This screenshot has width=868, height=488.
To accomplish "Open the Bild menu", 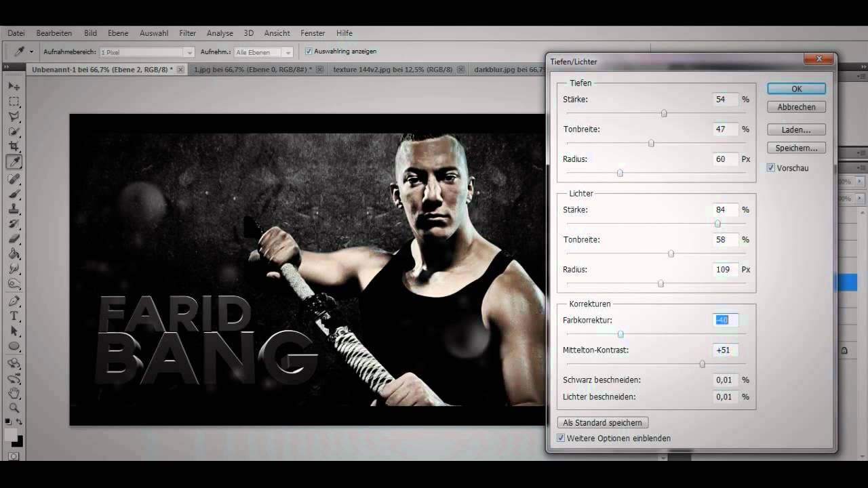I will 90,33.
